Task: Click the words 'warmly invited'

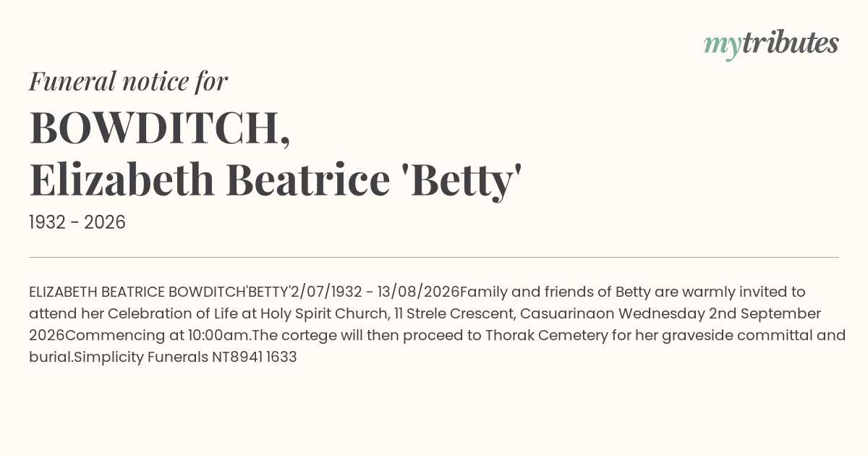Action: 733,292
